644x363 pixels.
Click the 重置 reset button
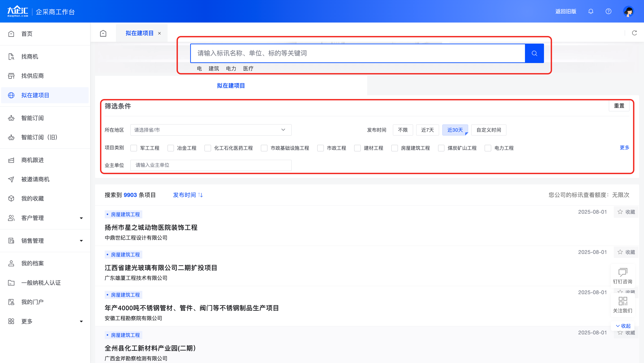click(x=619, y=106)
